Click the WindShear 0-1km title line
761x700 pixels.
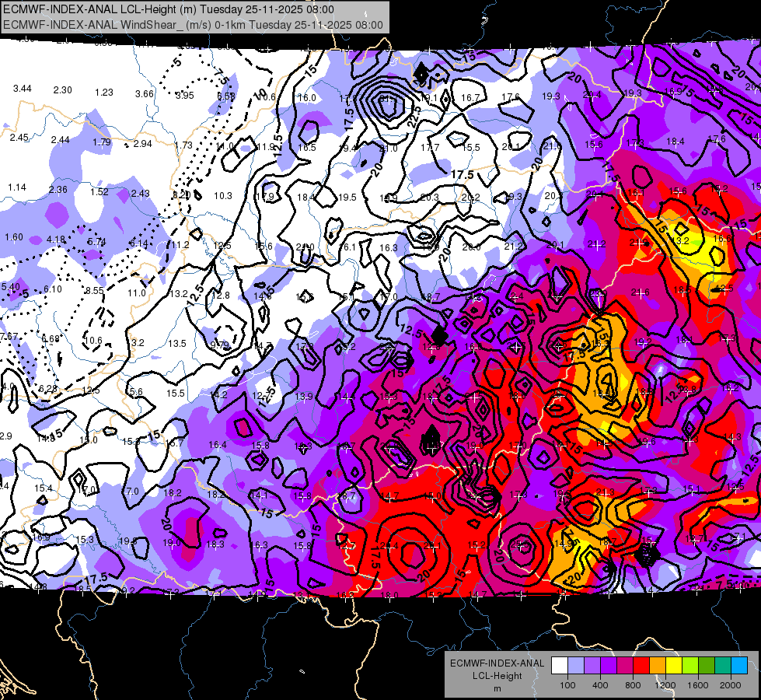pyautogui.click(x=193, y=25)
